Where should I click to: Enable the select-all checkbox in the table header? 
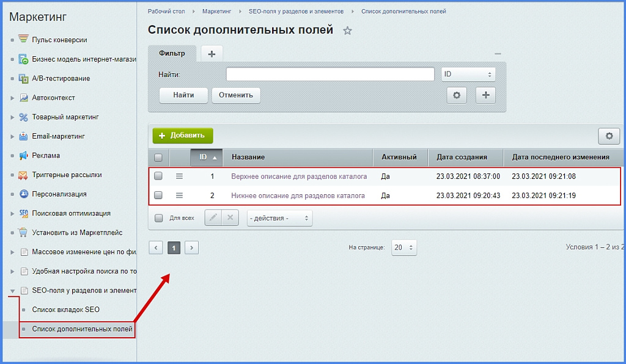tap(158, 157)
